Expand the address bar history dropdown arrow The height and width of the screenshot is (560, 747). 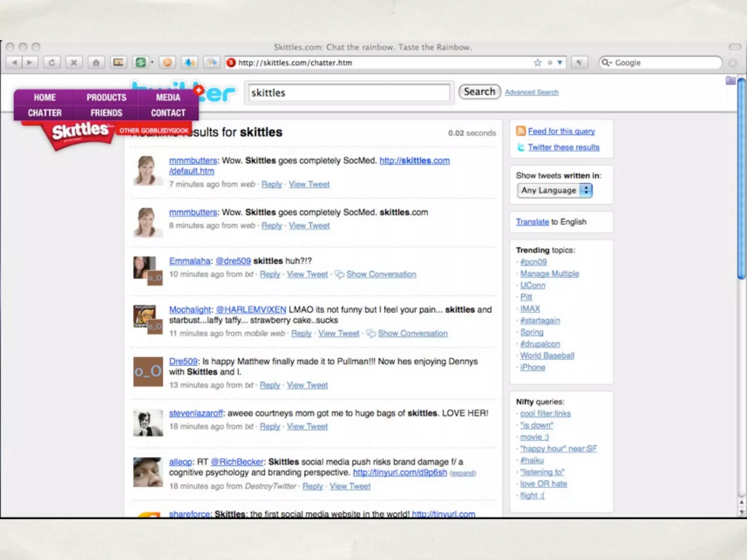(x=560, y=63)
